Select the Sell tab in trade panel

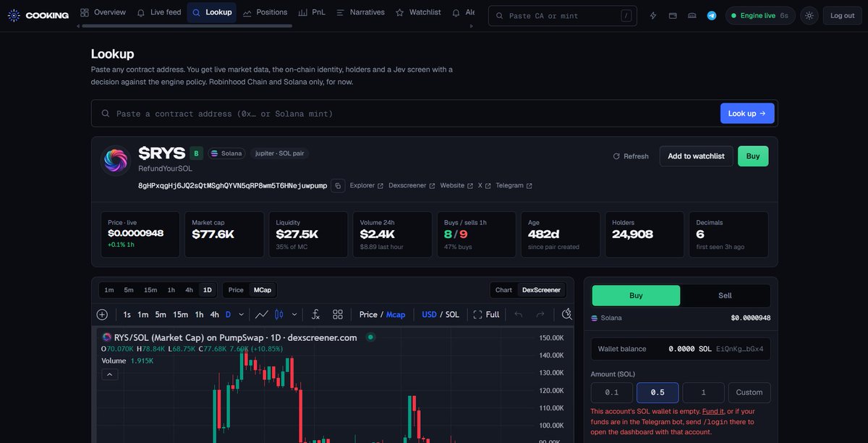click(x=725, y=295)
